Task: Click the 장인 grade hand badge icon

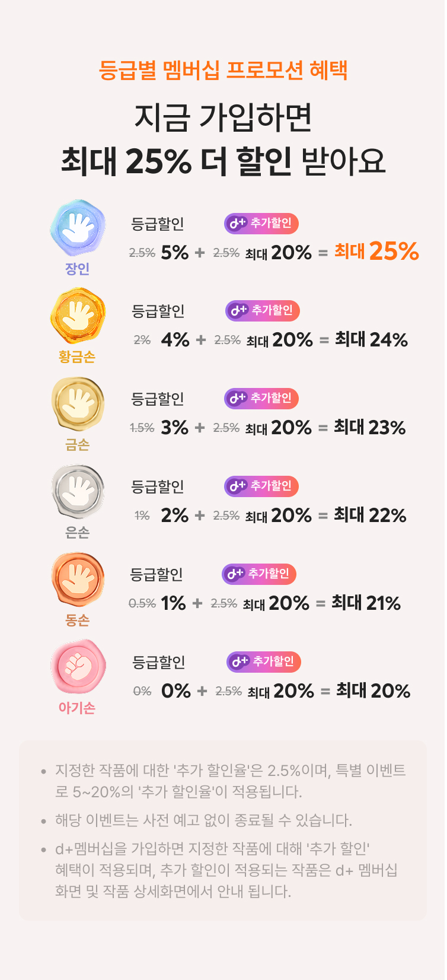Action: tap(78, 228)
